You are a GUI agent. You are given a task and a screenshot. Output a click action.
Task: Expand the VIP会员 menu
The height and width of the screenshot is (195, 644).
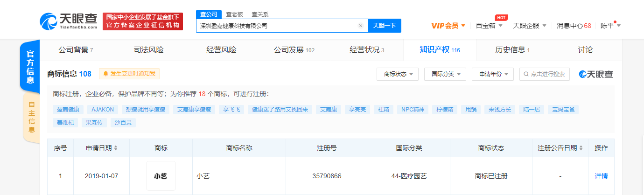tap(448, 26)
